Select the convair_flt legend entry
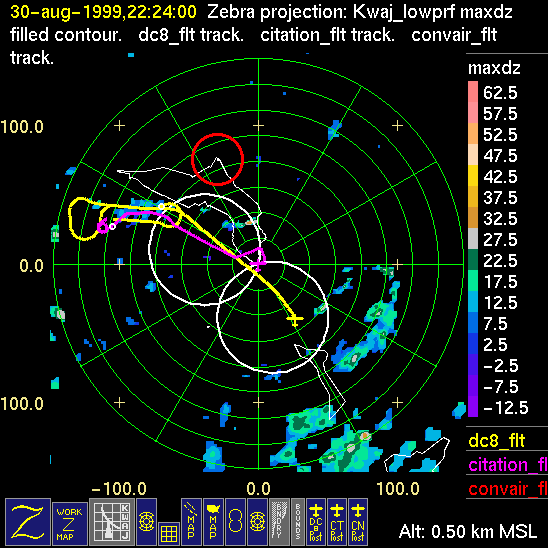This screenshot has width=548, height=548. point(507,489)
